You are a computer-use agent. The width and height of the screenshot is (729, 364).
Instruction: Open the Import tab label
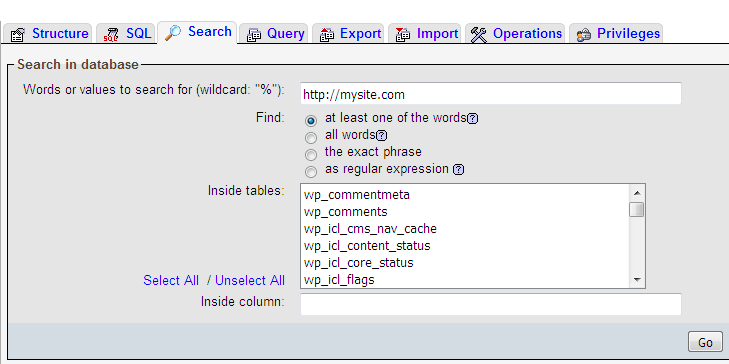point(437,33)
